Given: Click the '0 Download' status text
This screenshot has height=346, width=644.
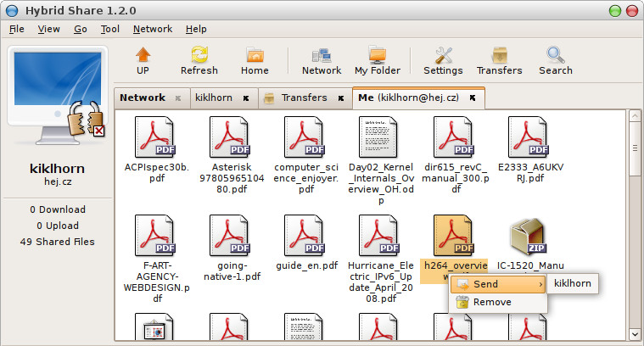Looking at the screenshot, I should click(x=58, y=209).
